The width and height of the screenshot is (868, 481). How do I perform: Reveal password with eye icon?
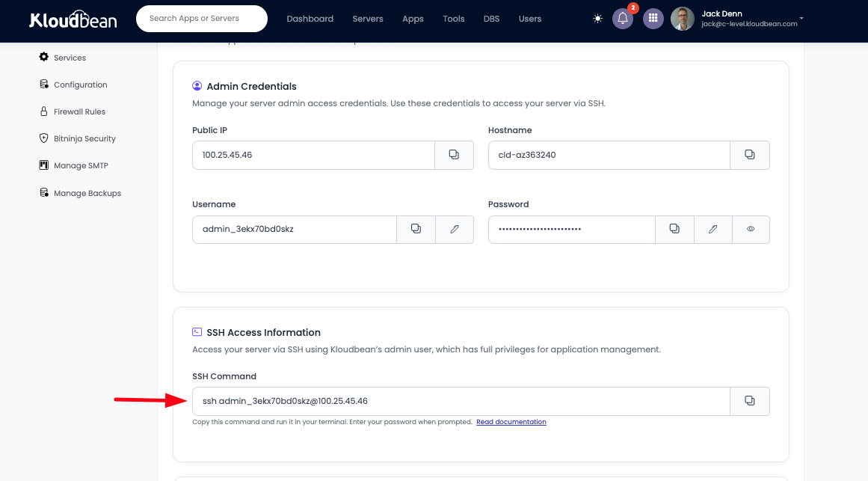coord(751,229)
